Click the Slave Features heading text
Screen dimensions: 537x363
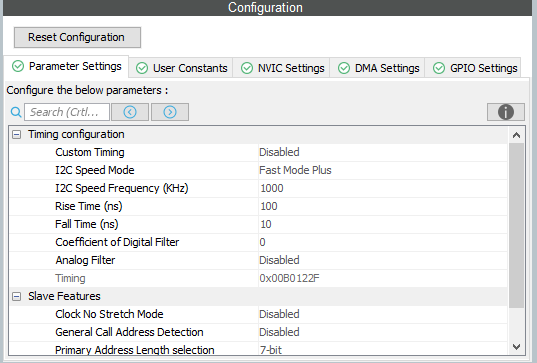(x=64, y=296)
